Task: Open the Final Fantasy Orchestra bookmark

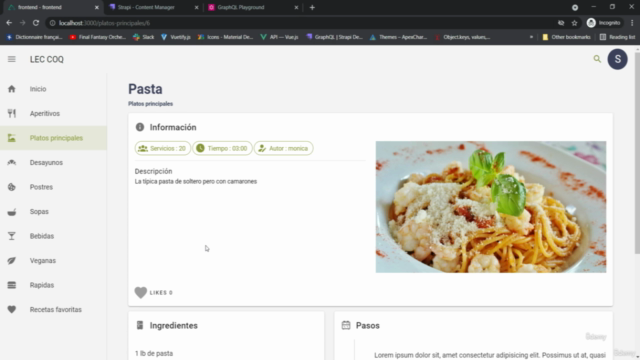Action: click(98, 37)
